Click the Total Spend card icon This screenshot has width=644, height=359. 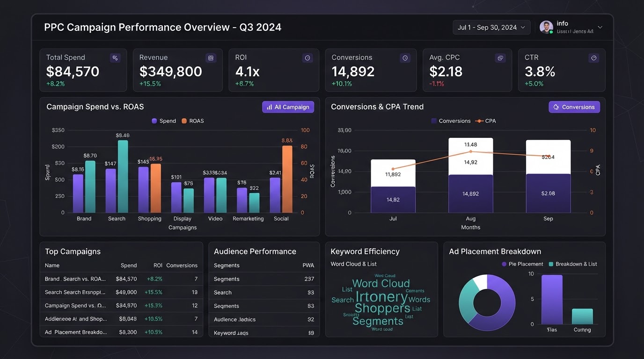[115, 58]
